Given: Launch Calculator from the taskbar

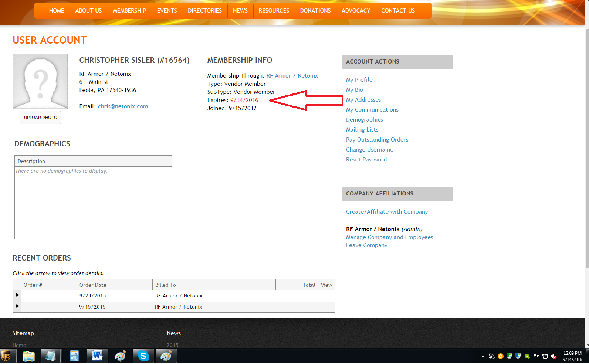Looking at the screenshot, I should [74, 356].
